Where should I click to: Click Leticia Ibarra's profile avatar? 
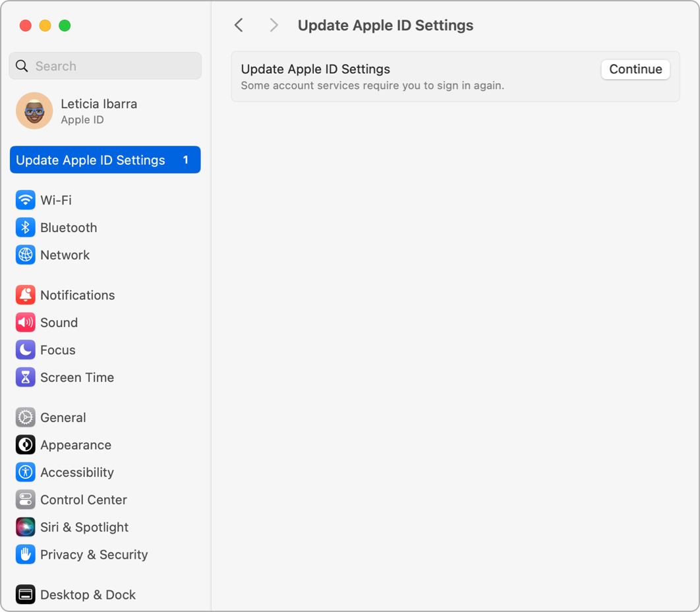click(34, 111)
